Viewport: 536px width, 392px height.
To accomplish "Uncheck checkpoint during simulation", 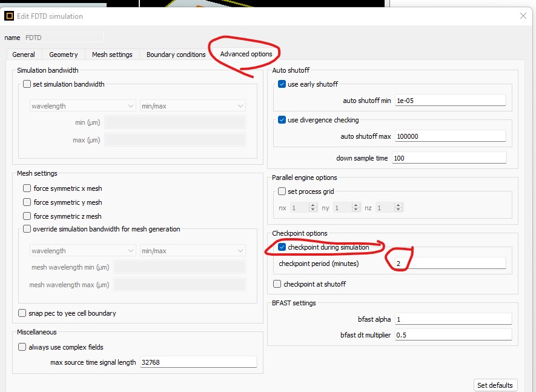I will coord(282,247).
